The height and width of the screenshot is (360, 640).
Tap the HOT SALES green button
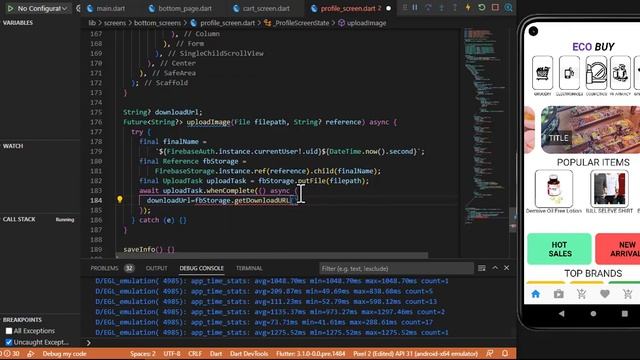pyautogui.click(x=559, y=249)
